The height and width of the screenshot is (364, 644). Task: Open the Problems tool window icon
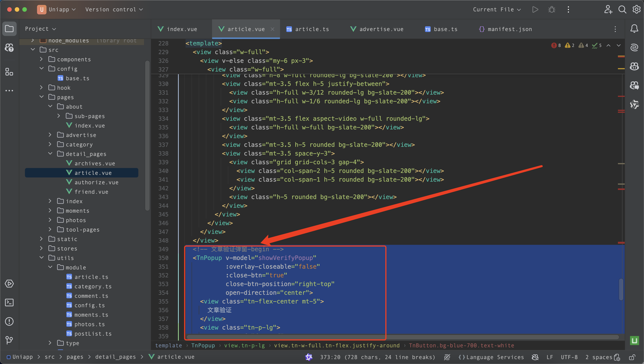9,321
